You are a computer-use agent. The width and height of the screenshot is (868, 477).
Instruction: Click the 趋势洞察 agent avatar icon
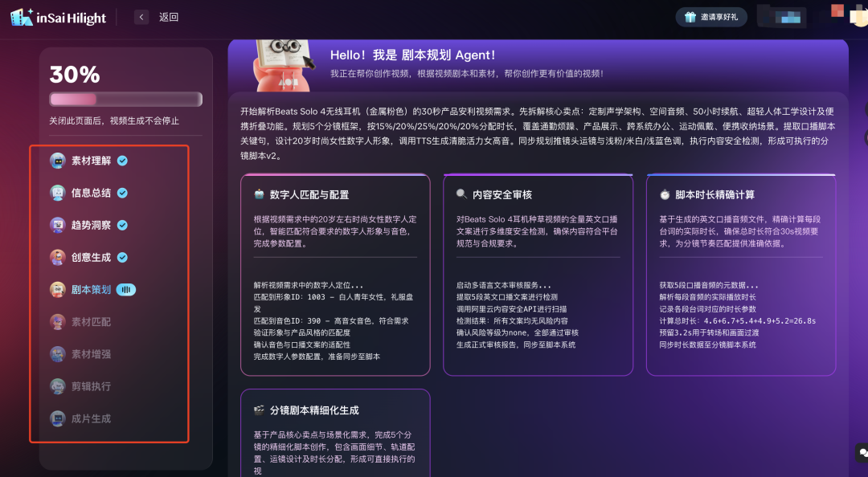point(57,225)
